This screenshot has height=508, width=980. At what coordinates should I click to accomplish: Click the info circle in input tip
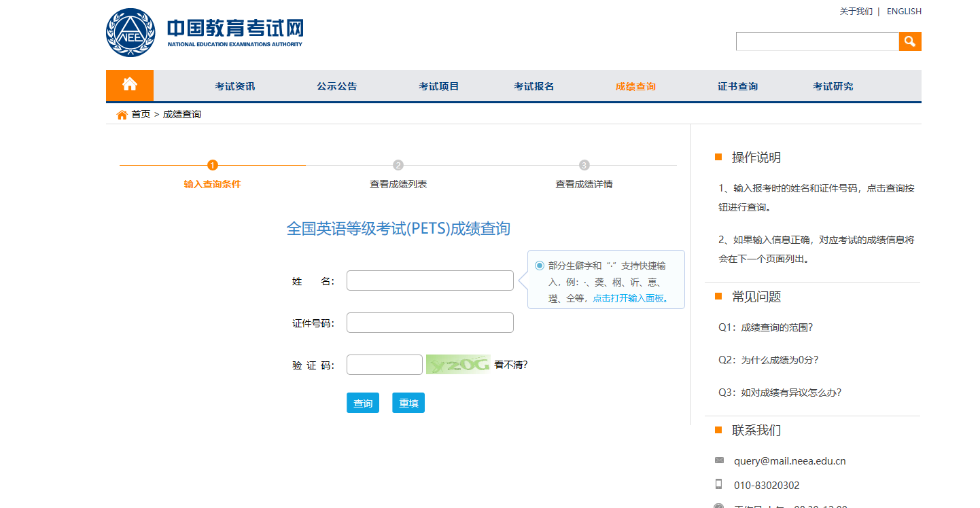tap(540, 266)
